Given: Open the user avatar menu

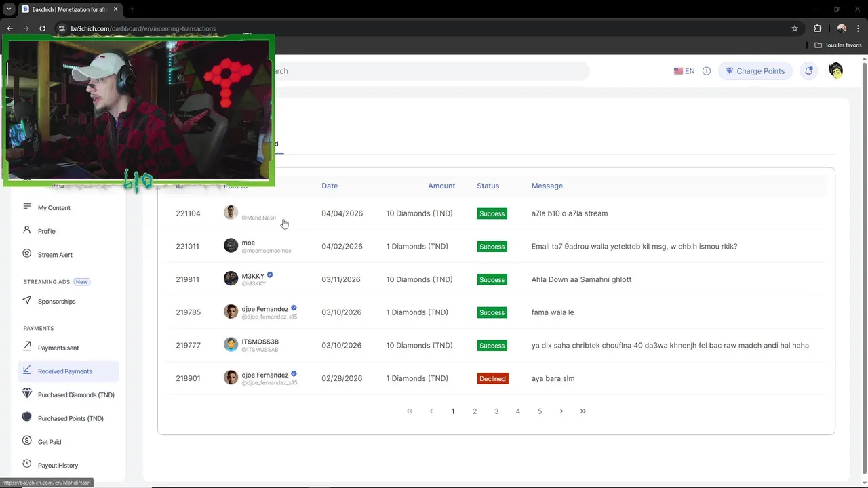Looking at the screenshot, I should pyautogui.click(x=835, y=70).
